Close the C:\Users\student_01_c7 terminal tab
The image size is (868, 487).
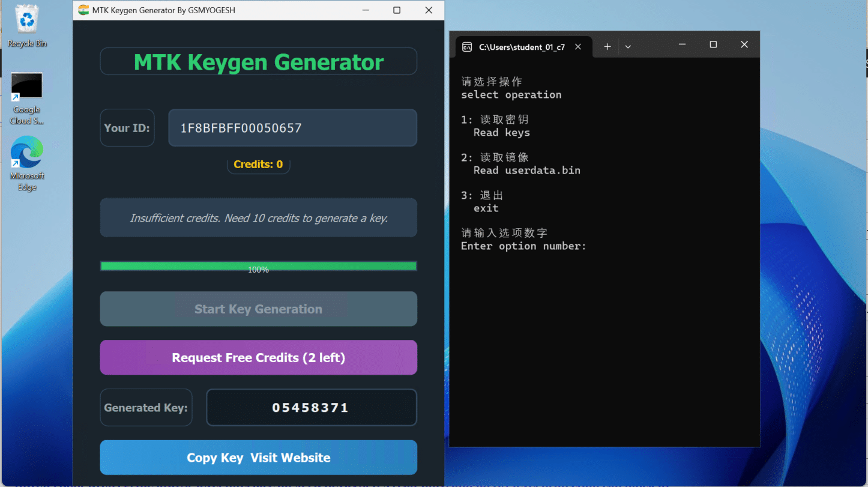tap(578, 47)
